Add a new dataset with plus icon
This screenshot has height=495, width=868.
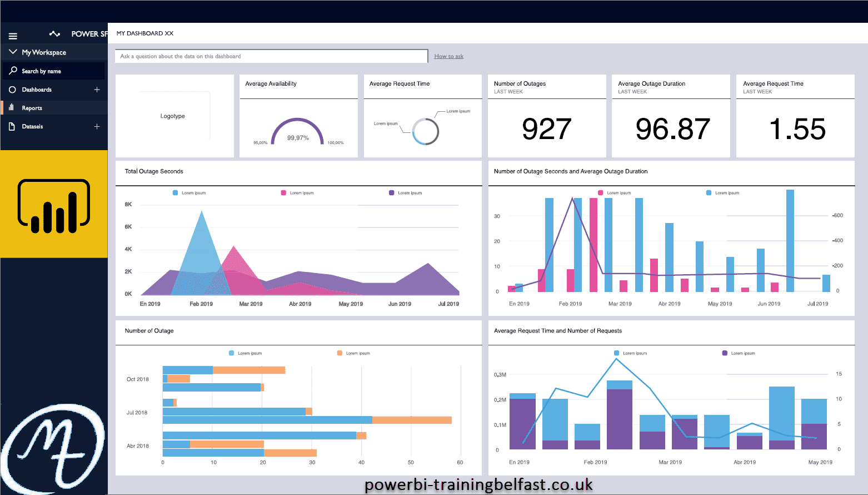(97, 127)
